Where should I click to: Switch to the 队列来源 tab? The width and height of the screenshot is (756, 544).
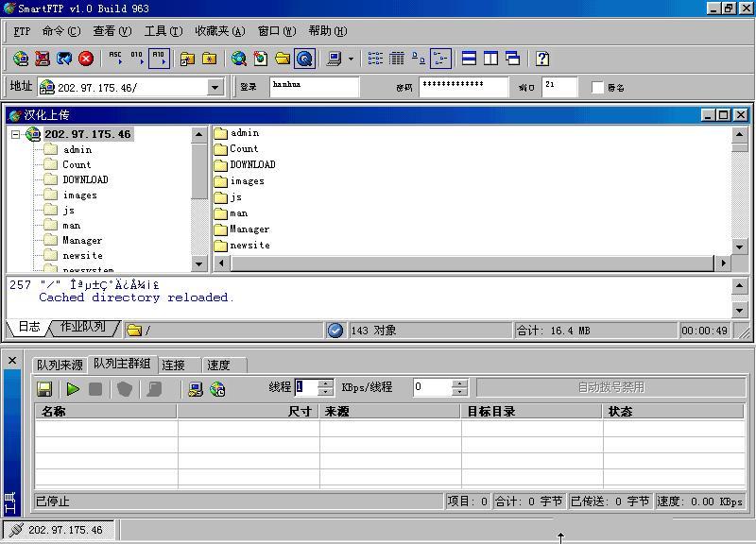pos(60,365)
